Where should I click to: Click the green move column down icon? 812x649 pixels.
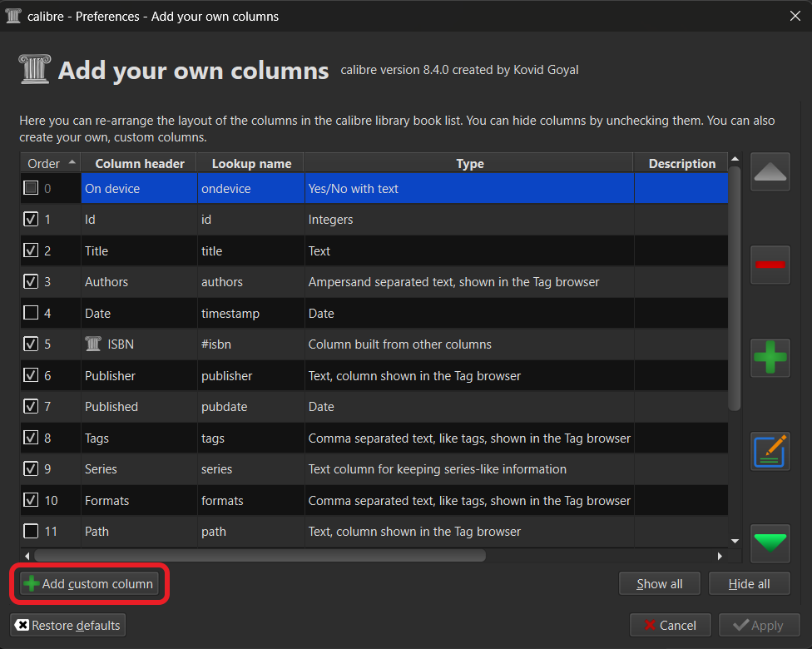[x=770, y=543]
